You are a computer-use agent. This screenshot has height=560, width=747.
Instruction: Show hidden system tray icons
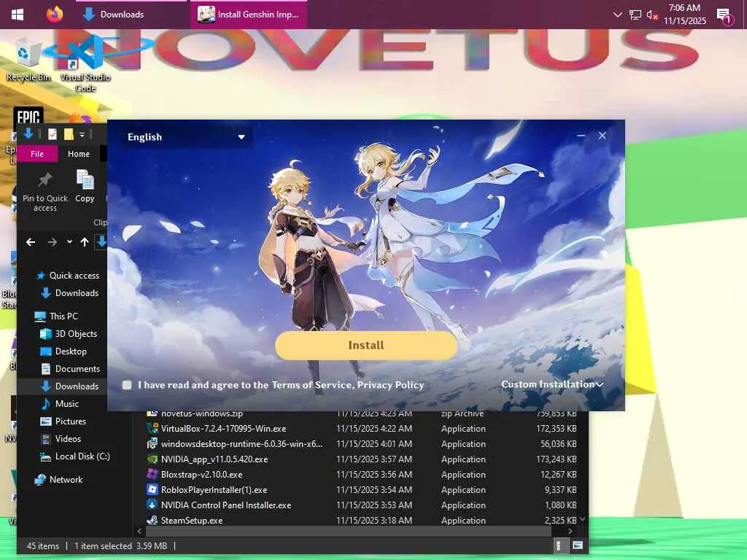617,15
